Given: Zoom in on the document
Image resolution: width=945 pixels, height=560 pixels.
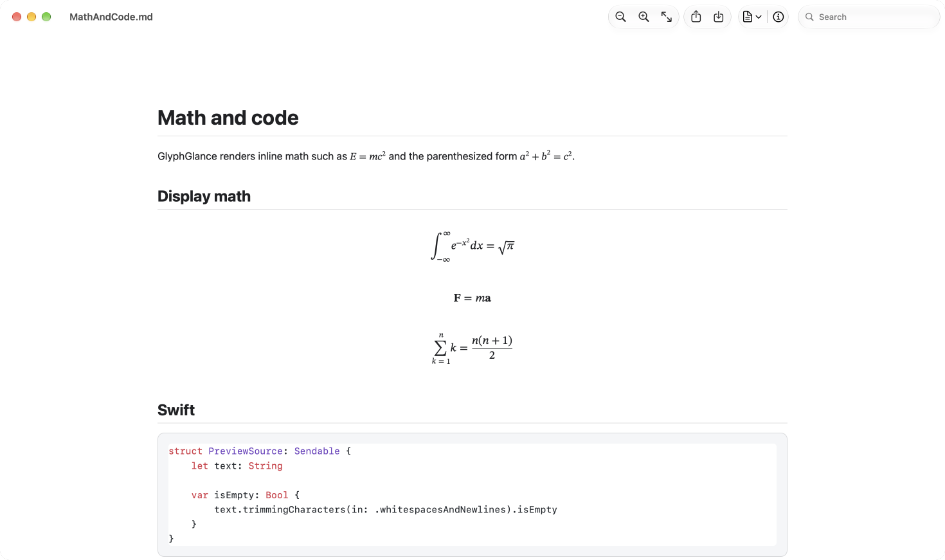Looking at the screenshot, I should pos(643,17).
